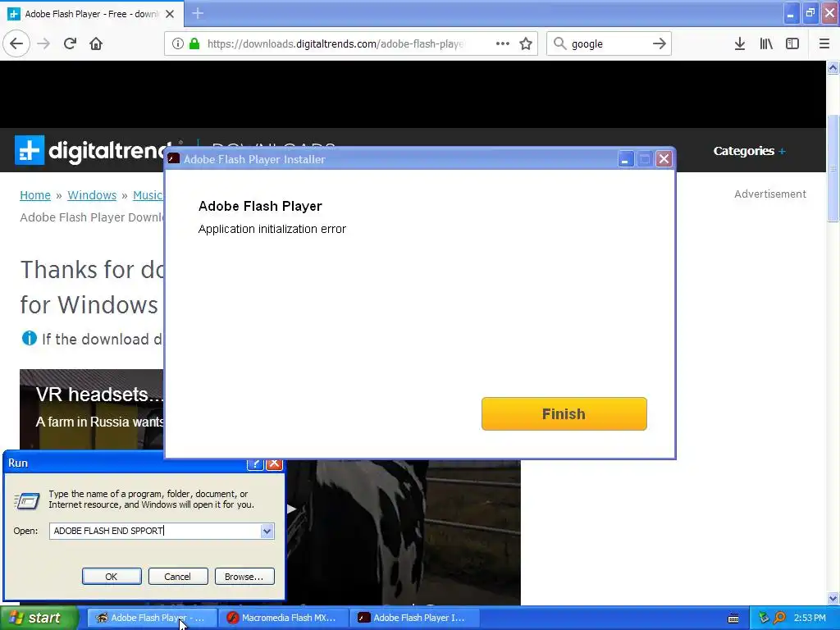Open the Firefox library icon
The height and width of the screenshot is (630, 840).
pyautogui.click(x=766, y=43)
